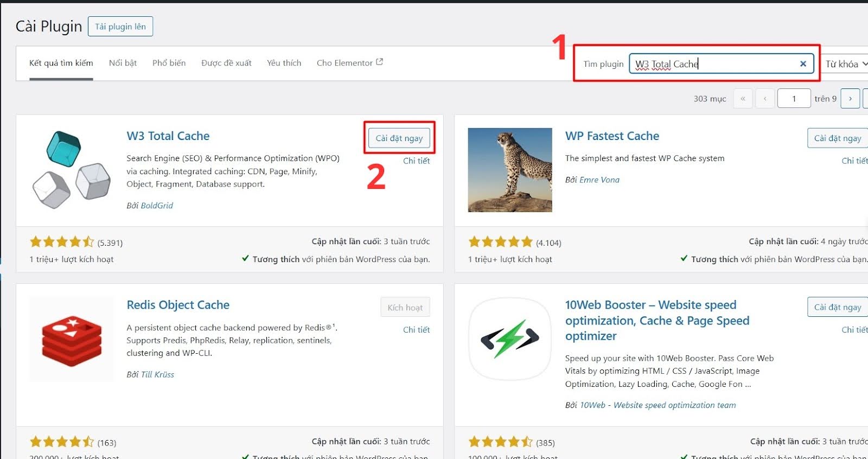
Task: Click the W3 Total Cache cubes icon
Action: [71, 170]
